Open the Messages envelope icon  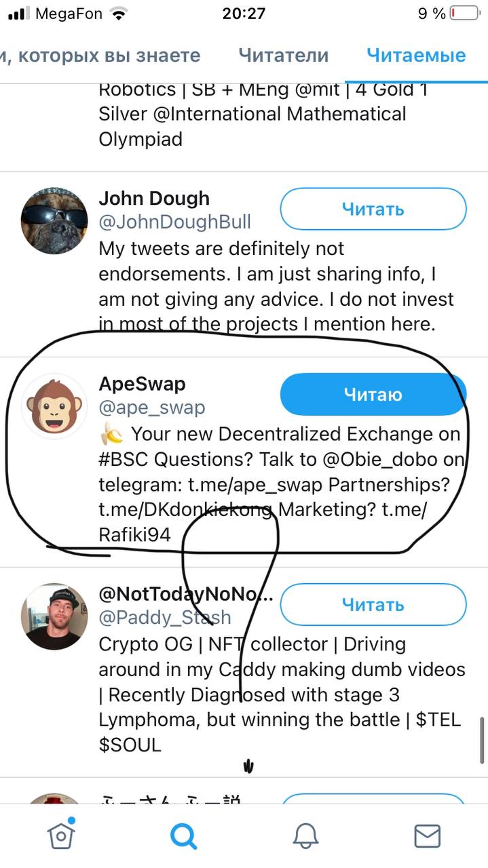(x=427, y=835)
